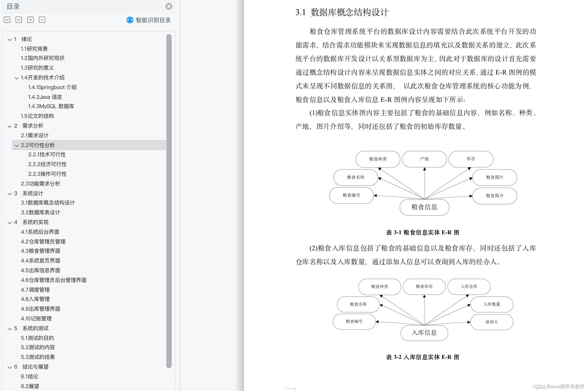Collapse the 2.2可行性分析 subsection
This screenshot has height=391, width=588.
click(17, 145)
